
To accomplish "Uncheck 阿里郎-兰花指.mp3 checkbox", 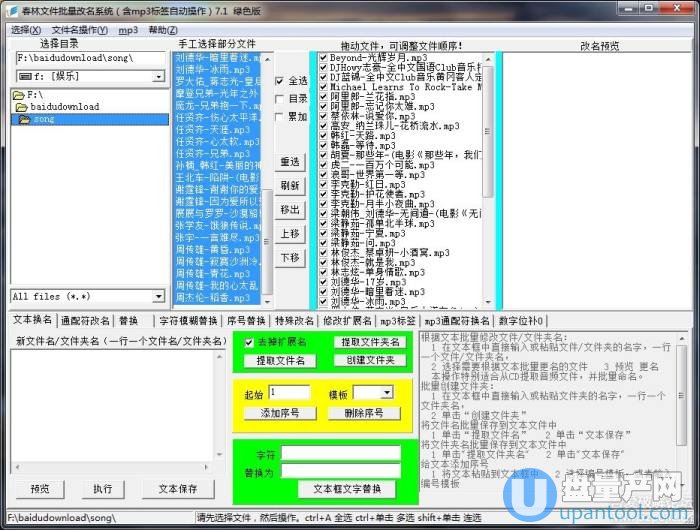I will coord(324,96).
